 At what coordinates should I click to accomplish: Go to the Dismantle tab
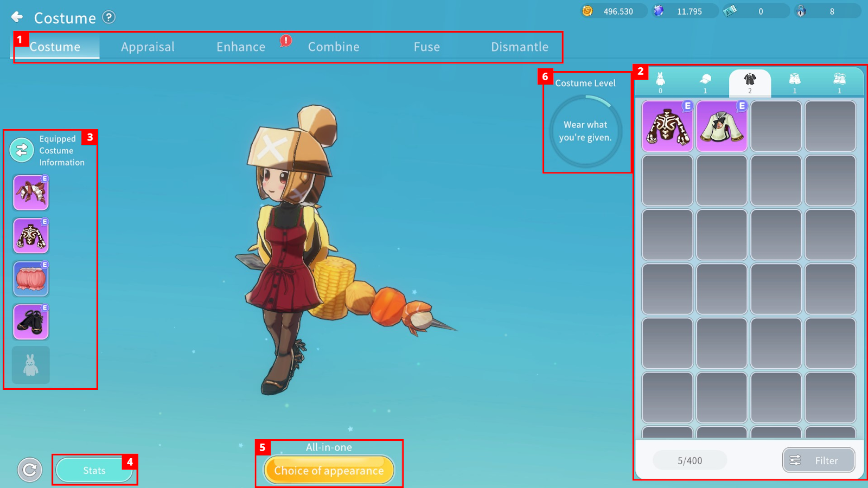point(519,47)
